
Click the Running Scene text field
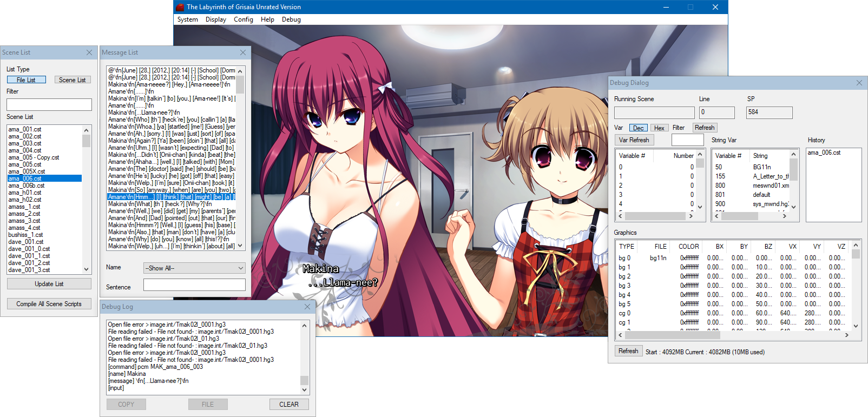pyautogui.click(x=654, y=112)
